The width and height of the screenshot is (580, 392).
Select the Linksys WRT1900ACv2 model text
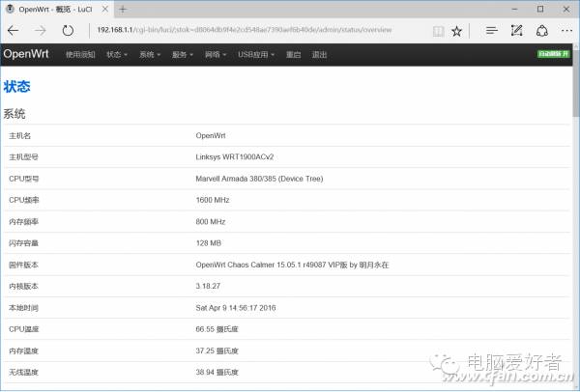235,157
